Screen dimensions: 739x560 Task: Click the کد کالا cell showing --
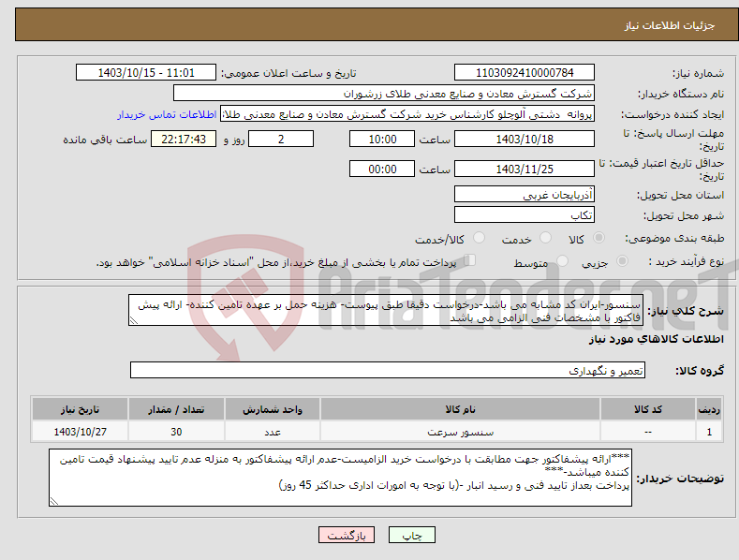(648, 432)
